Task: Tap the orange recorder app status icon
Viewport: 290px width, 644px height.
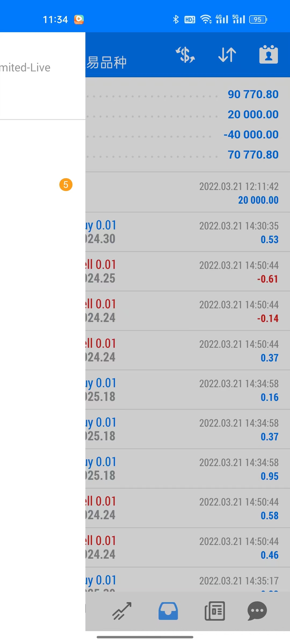Action: point(79,19)
